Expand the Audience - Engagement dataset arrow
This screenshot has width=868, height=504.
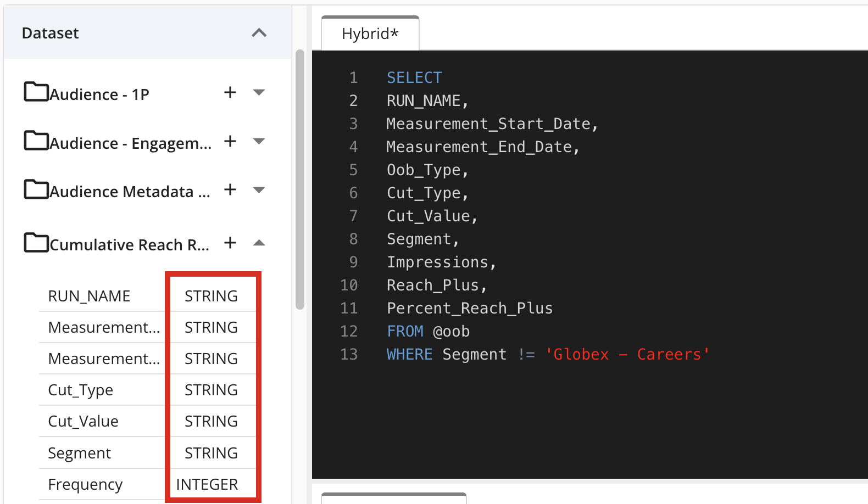tap(259, 142)
